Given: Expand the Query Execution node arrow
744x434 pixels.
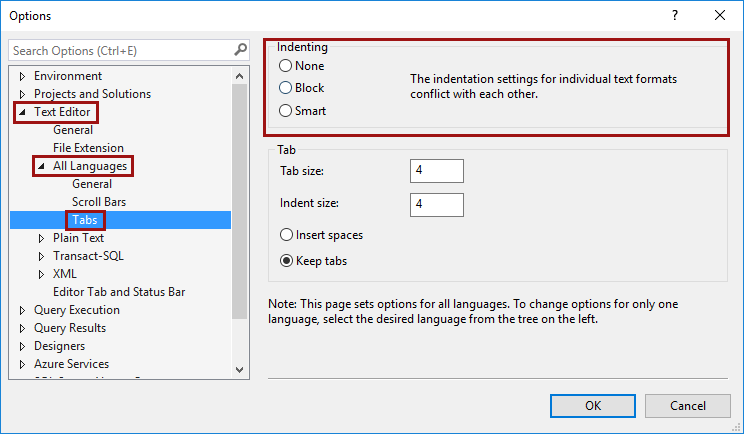Looking at the screenshot, I should [x=23, y=310].
